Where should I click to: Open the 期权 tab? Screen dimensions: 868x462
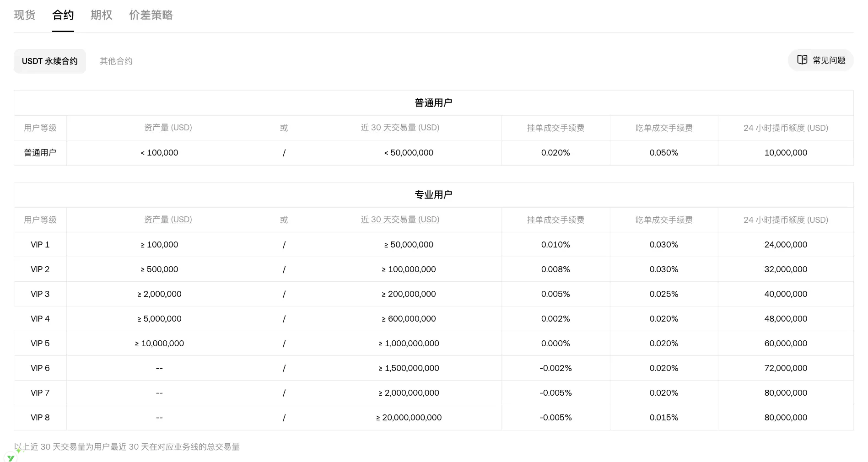click(102, 15)
